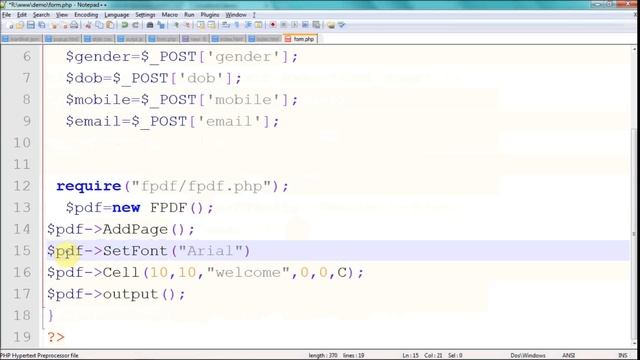640x360 pixels.
Task: Toggle INS insert mode in status bar
Action: 623,356
